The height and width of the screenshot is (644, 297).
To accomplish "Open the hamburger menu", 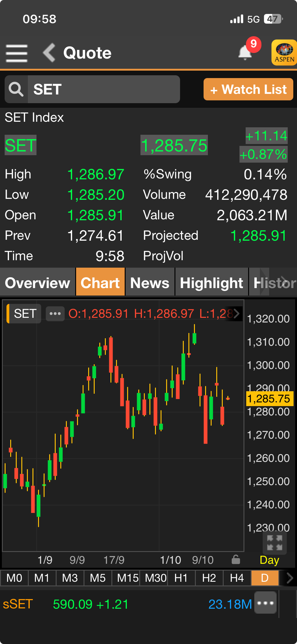I will [17, 53].
